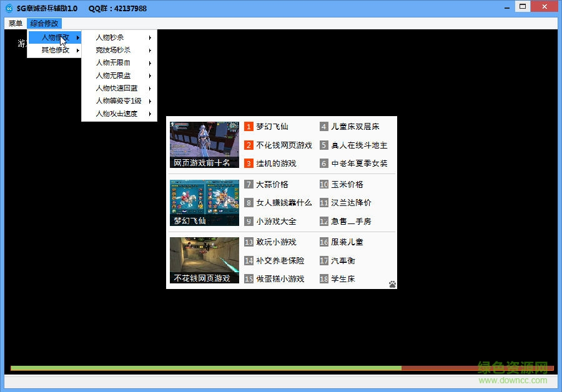Maximize the application window
Viewport: 562px width, 392px height.
click(522, 7)
